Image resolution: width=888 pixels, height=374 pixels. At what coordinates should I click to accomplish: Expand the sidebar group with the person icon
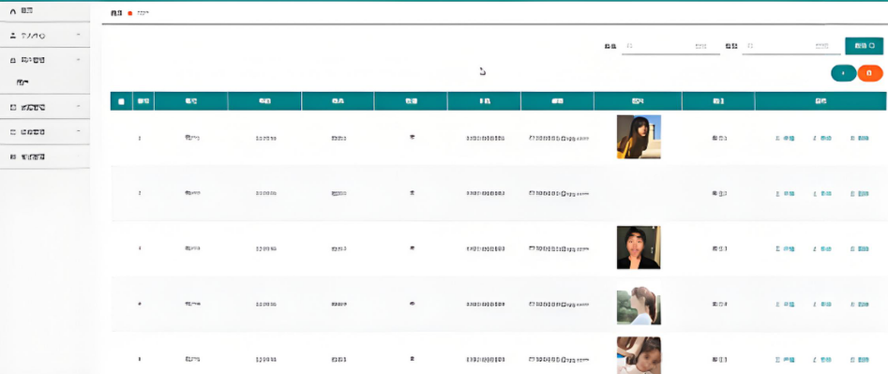(78, 35)
